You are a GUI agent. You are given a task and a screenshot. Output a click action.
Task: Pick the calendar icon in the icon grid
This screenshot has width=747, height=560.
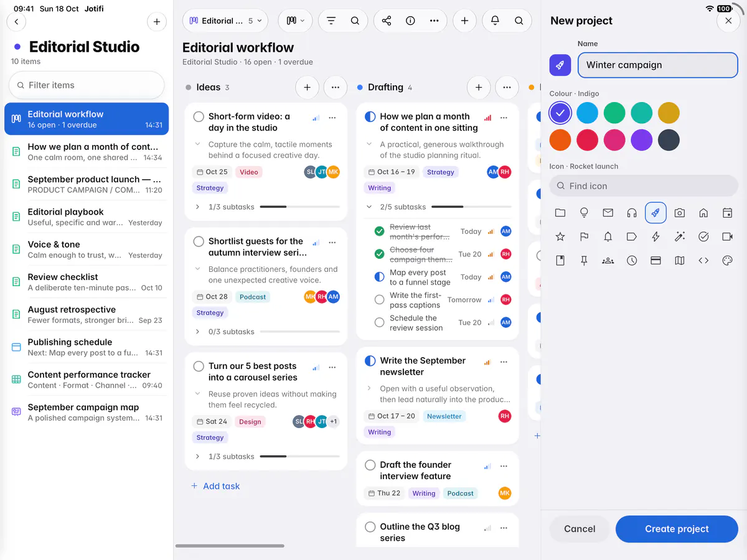727,213
